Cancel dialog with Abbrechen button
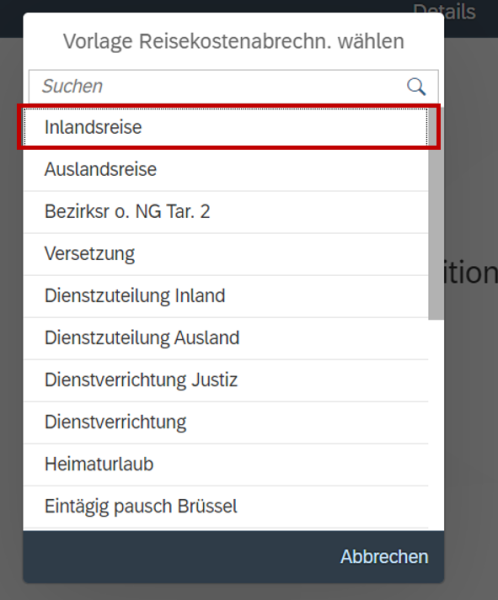 coord(384,556)
